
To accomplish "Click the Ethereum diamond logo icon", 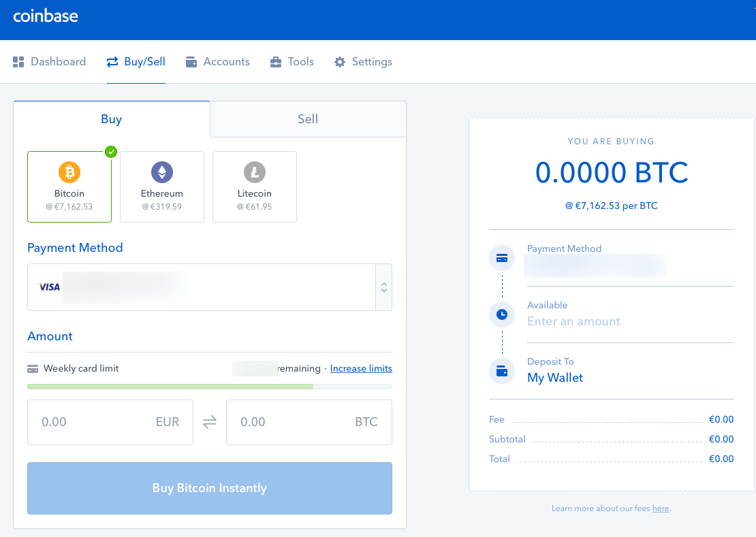I will [162, 172].
